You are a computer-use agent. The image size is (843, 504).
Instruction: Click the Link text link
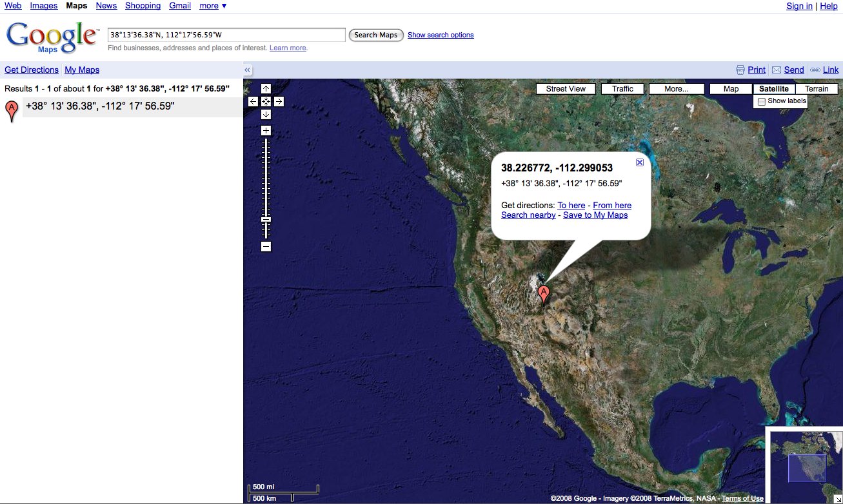point(831,70)
